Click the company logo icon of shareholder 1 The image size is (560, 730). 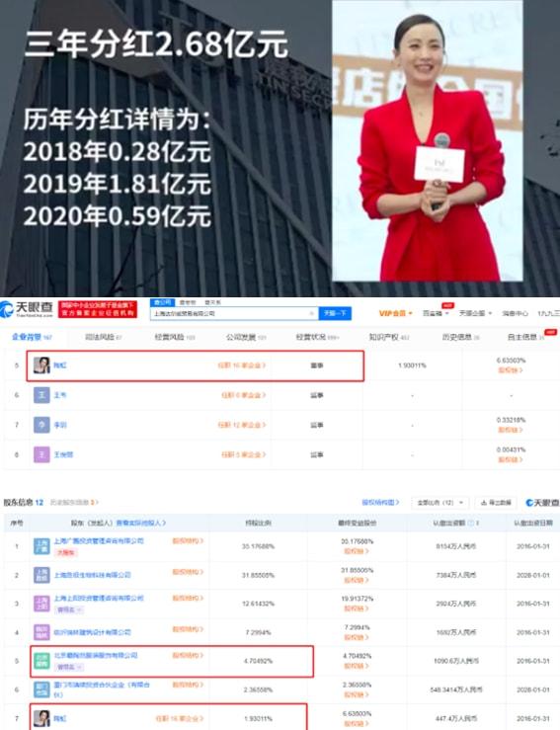41,545
